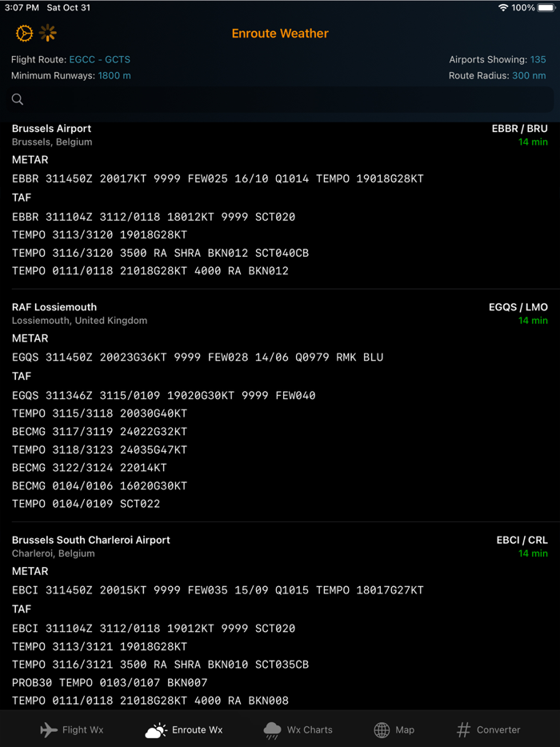Viewport: 560px width, 747px height.
Task: Select Brussels Airport heading
Action: tap(51, 128)
